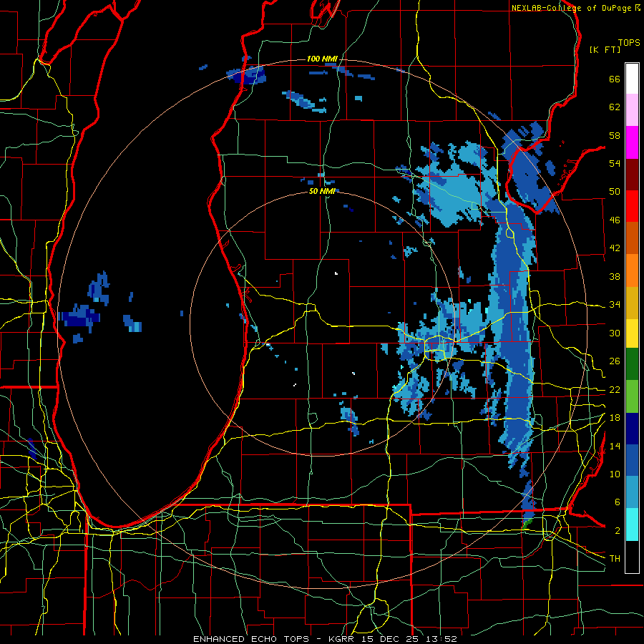Pick the cyan legend swatch near 2
Viewport: 644px width, 644px height.
click(632, 525)
